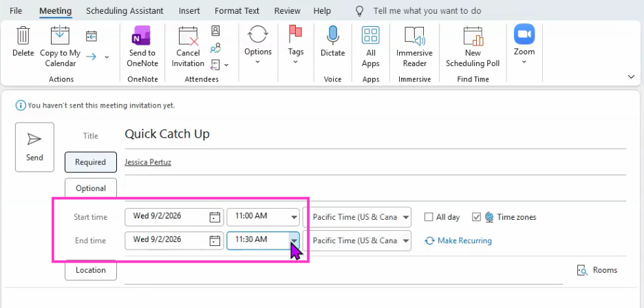This screenshot has width=644, height=308.
Task: Open the 11:30 AM end time dropdown
Action: point(294,241)
